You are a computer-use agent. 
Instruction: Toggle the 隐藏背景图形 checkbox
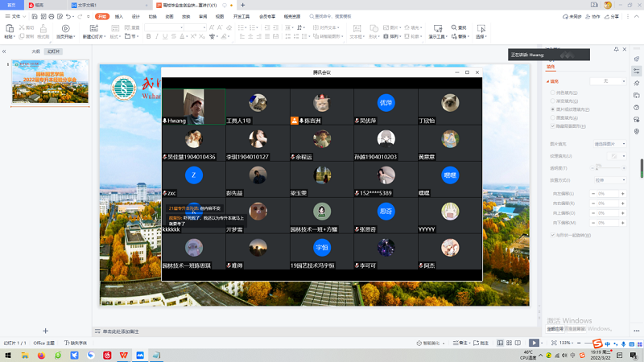pos(551,125)
